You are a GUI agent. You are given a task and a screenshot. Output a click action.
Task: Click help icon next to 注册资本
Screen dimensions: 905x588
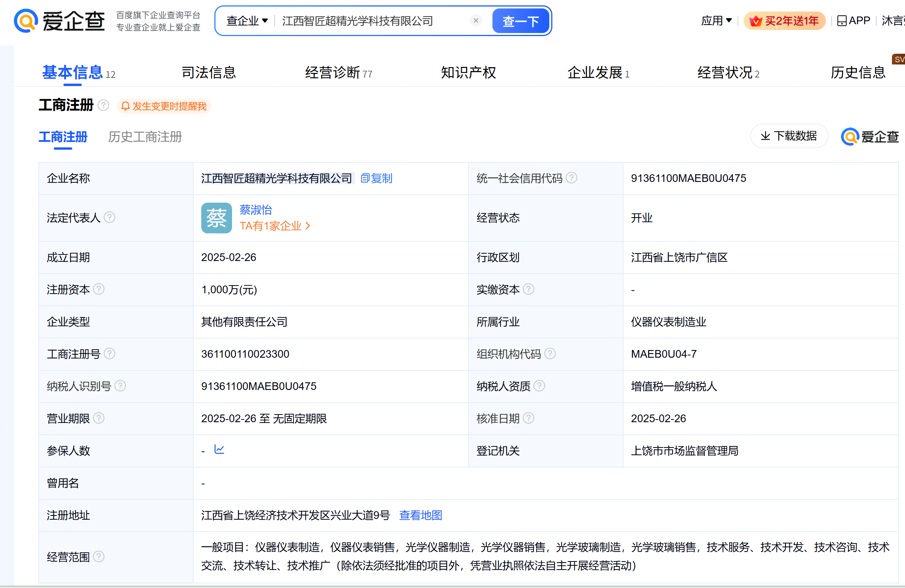coord(99,289)
